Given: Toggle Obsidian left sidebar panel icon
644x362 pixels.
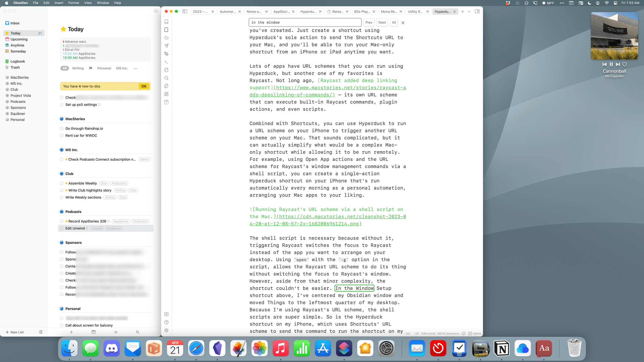Looking at the screenshot, I should click(185, 11).
